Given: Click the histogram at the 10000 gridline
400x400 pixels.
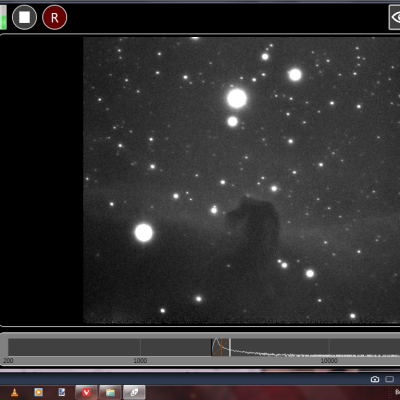Looking at the screenshot, I should [x=329, y=347].
